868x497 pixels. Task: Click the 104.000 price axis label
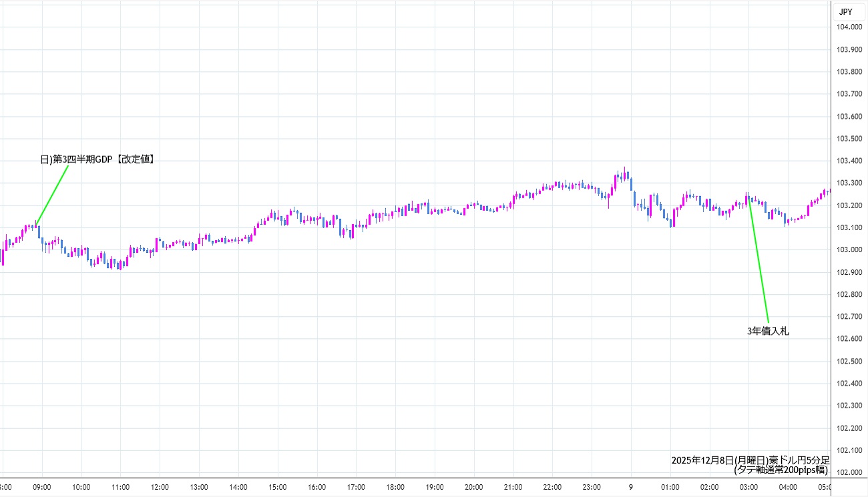[x=850, y=27]
